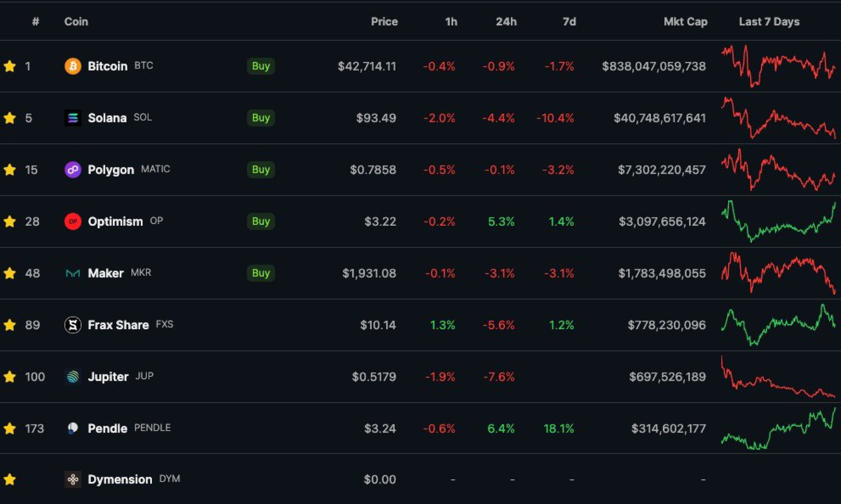Sort by the # rank column header
Screen dimensions: 841x504
tap(36, 21)
